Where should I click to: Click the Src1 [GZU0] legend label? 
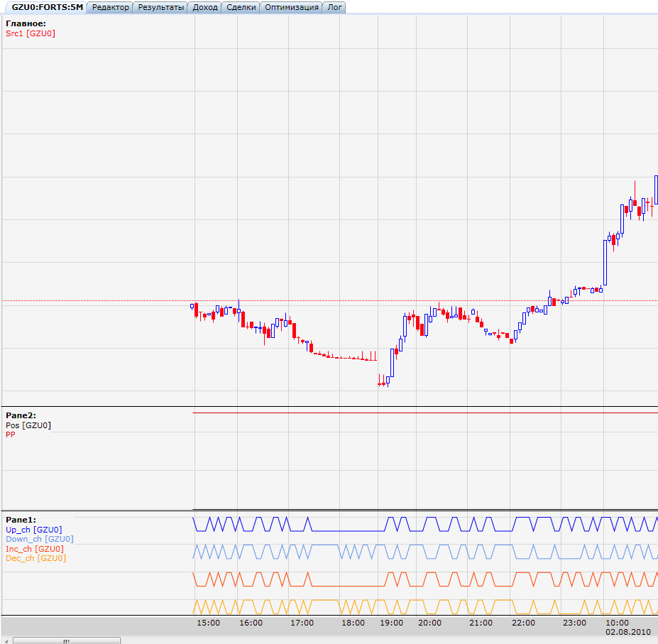click(31, 33)
